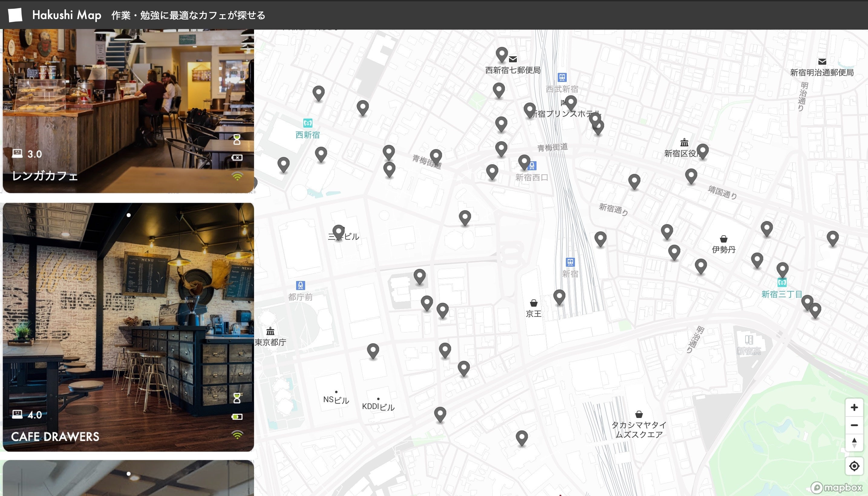Click the Hakushi Map title text
Viewport: 868px width, 496px height.
(x=67, y=15)
